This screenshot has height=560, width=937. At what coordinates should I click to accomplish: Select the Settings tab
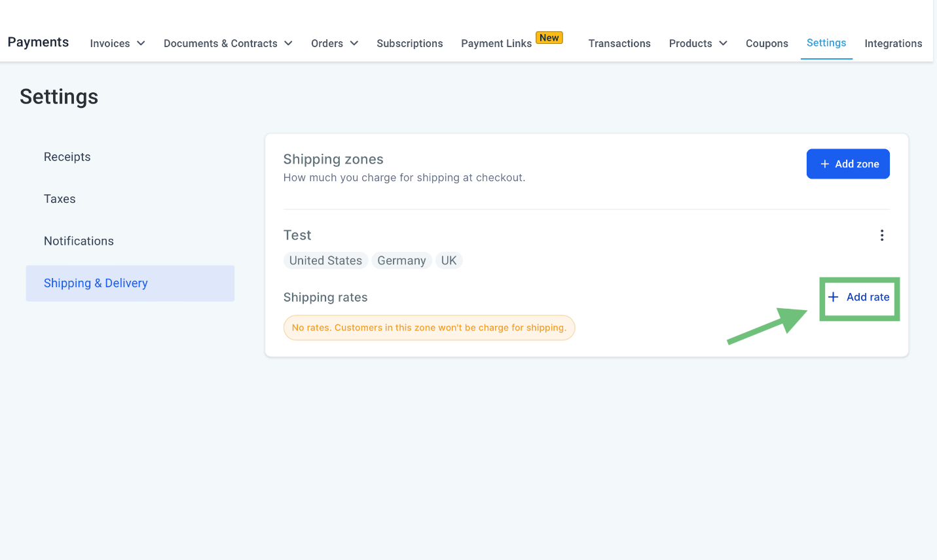tap(826, 43)
